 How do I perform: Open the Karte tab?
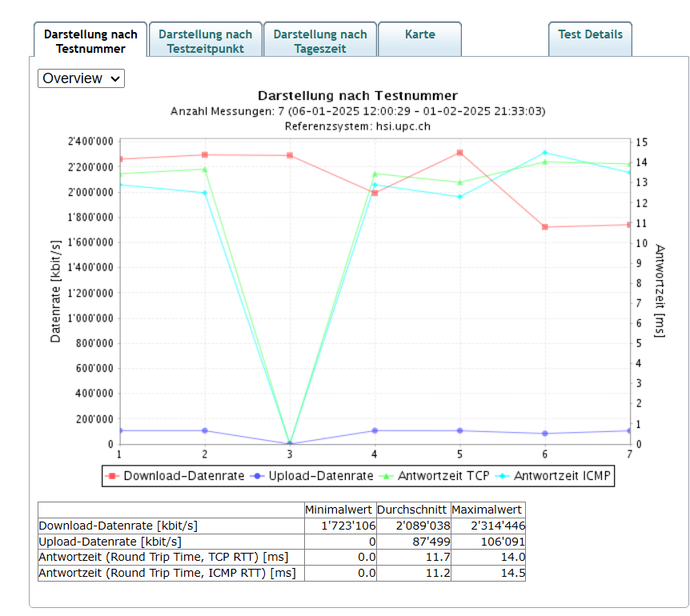tap(419, 35)
